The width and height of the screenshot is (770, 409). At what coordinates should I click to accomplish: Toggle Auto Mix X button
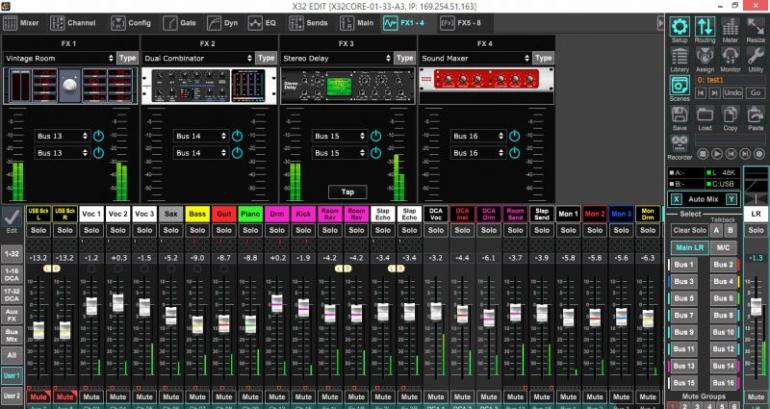click(677, 199)
